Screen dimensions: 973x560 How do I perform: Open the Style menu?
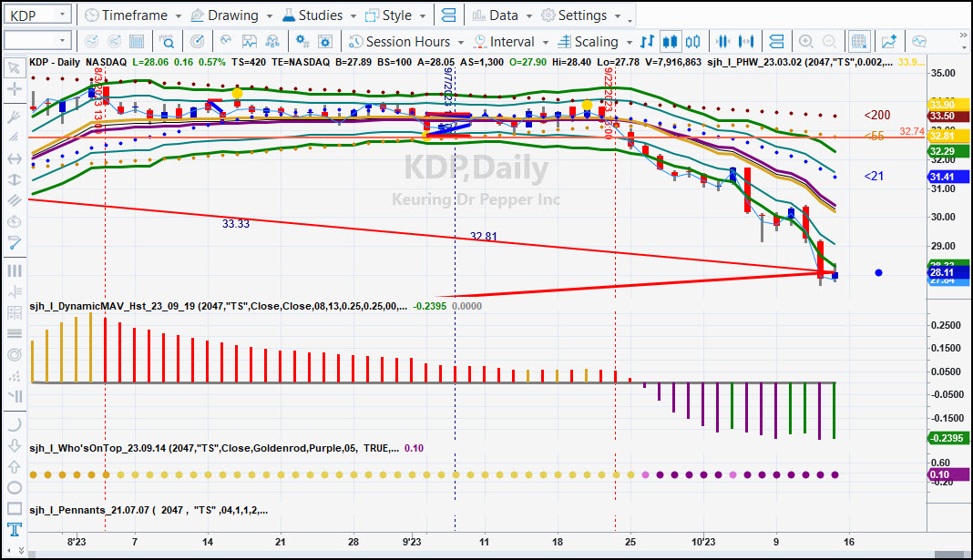tap(395, 15)
